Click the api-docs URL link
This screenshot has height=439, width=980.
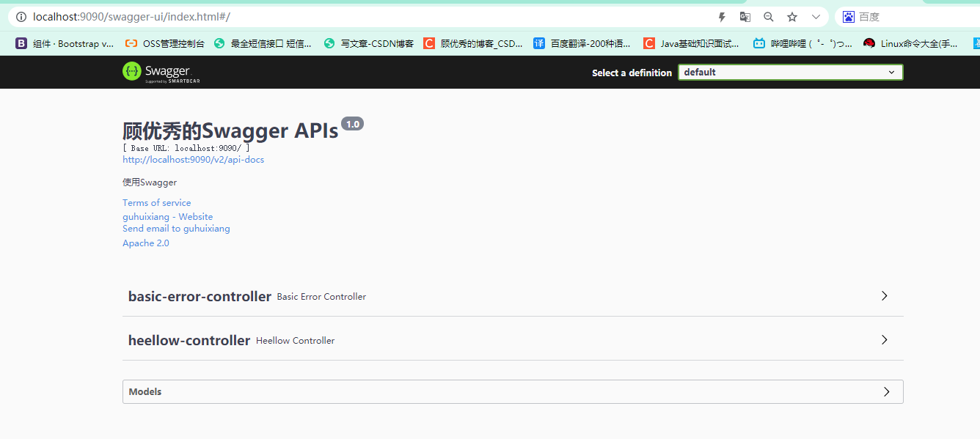[193, 159]
